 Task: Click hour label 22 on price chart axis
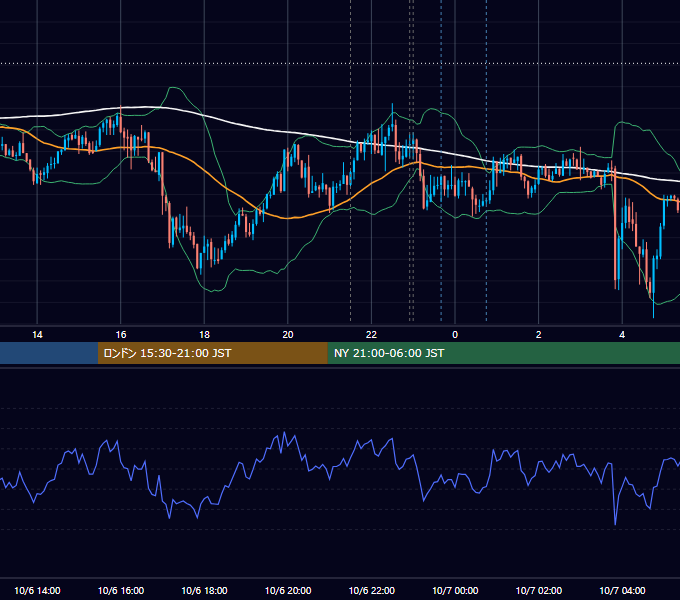[371, 335]
